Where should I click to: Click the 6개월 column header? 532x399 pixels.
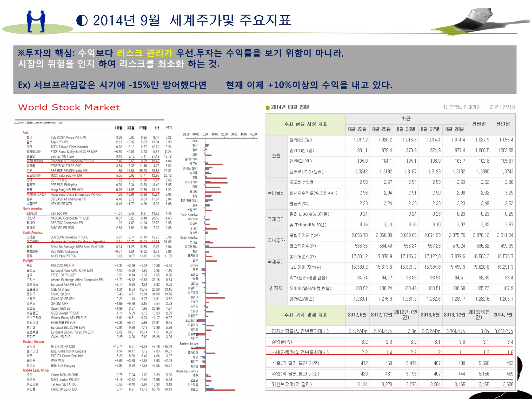(x=143, y=128)
